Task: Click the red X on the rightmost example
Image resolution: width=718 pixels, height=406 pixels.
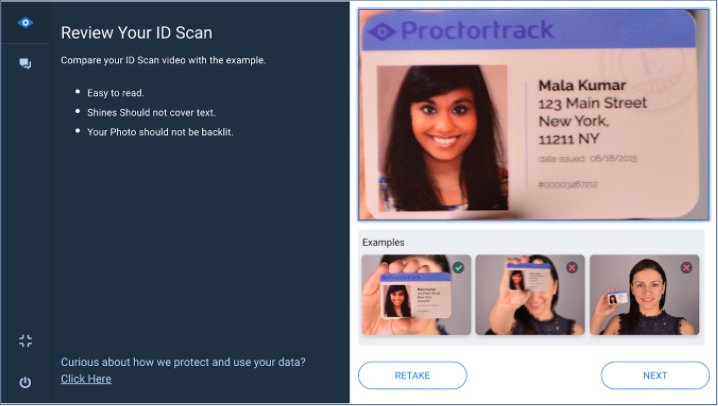Action: [686, 267]
